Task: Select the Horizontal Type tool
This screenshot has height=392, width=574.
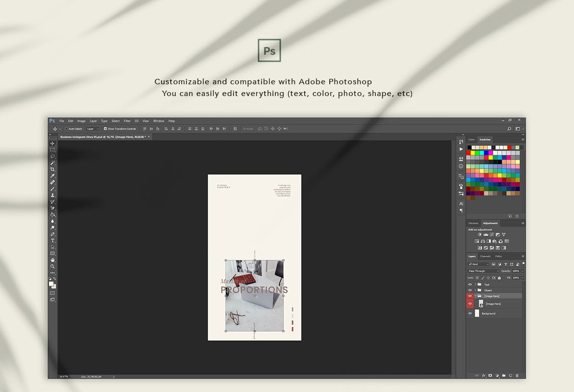Action: coord(52,241)
